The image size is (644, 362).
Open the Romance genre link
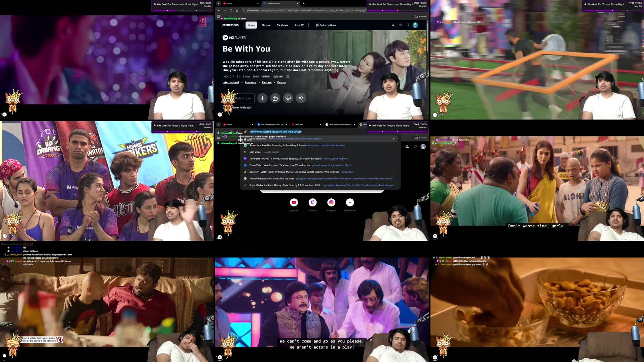(x=251, y=82)
